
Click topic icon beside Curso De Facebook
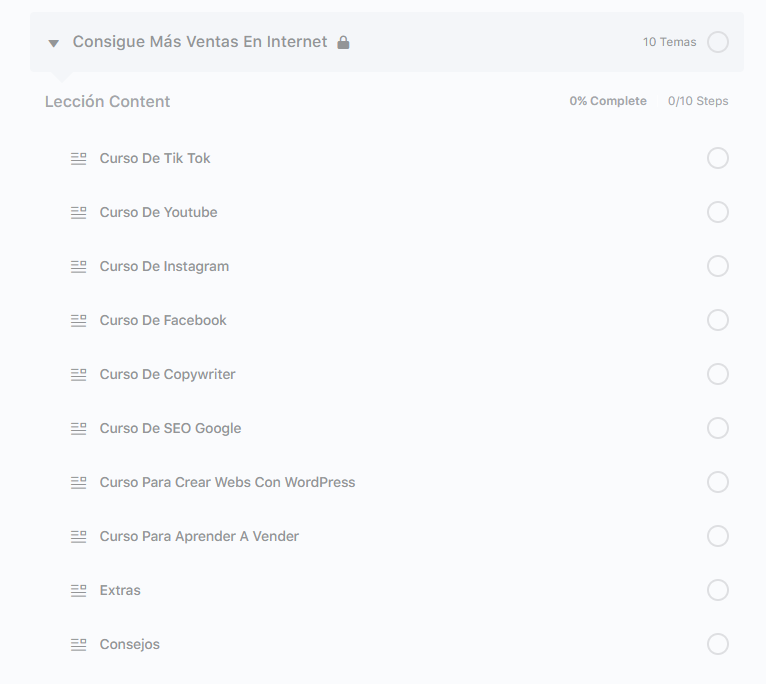pyautogui.click(x=78, y=320)
